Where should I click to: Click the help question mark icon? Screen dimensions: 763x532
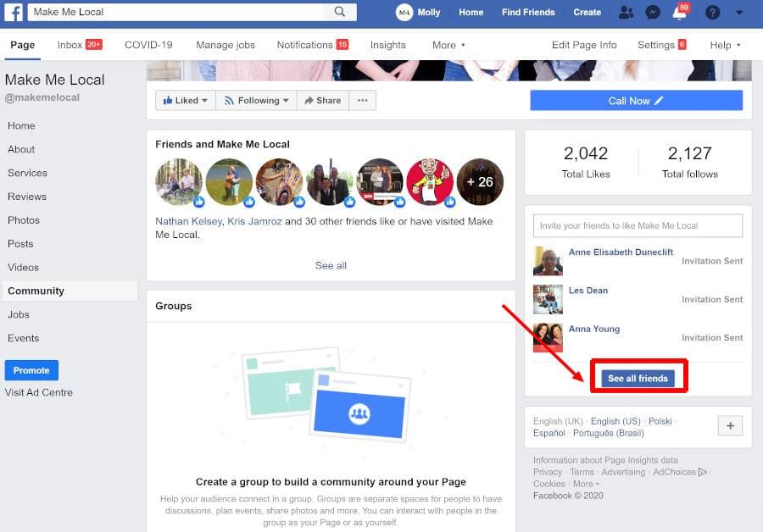point(713,12)
